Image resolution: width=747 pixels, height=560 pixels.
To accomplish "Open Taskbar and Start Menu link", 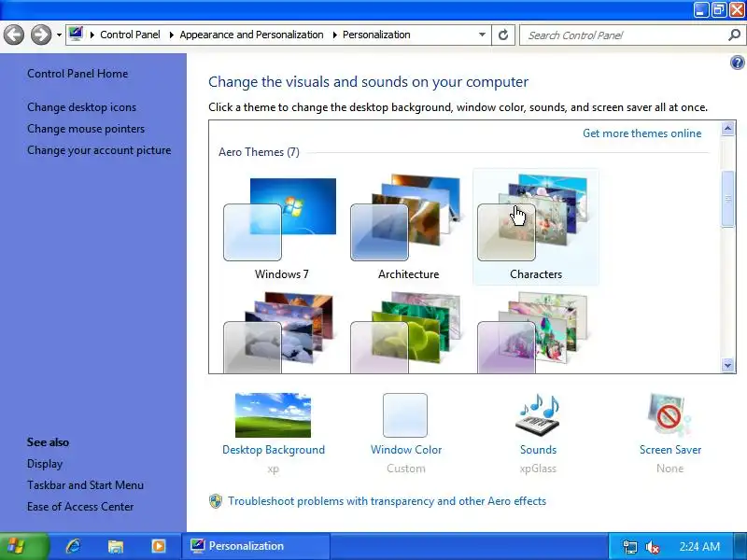I will [85, 485].
